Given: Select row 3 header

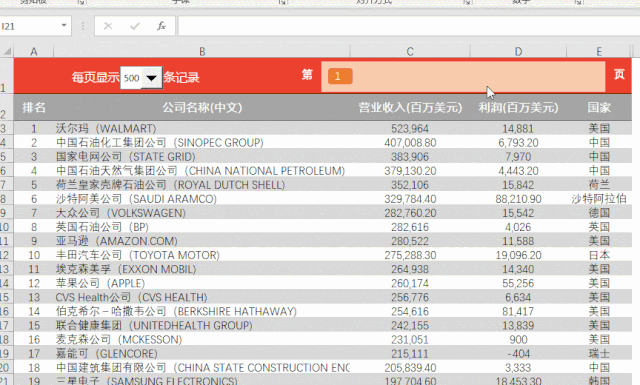Looking at the screenshot, I should [x=6, y=129].
